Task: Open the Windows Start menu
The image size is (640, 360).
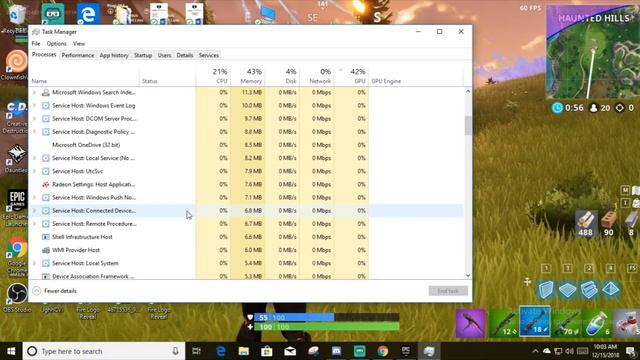Action: [x=11, y=351]
